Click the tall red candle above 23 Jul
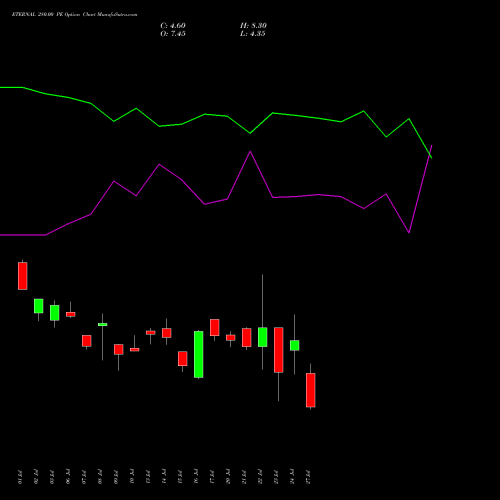 pos(279,350)
